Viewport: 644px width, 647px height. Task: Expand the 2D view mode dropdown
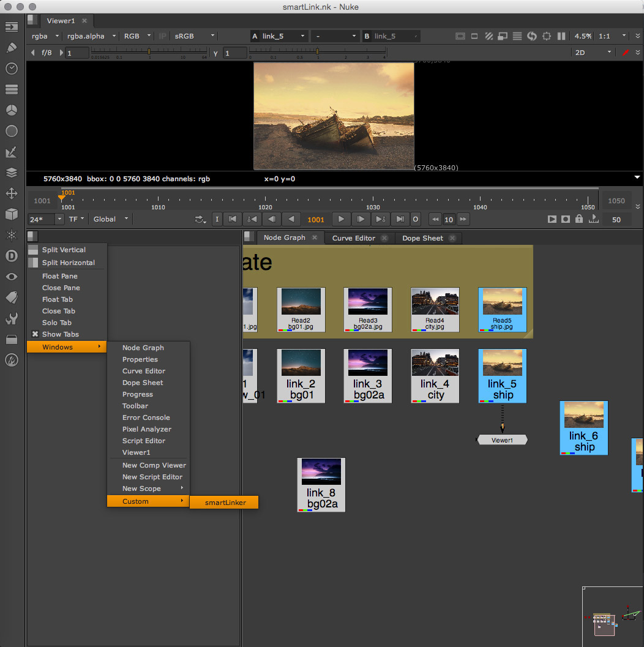pyautogui.click(x=593, y=53)
